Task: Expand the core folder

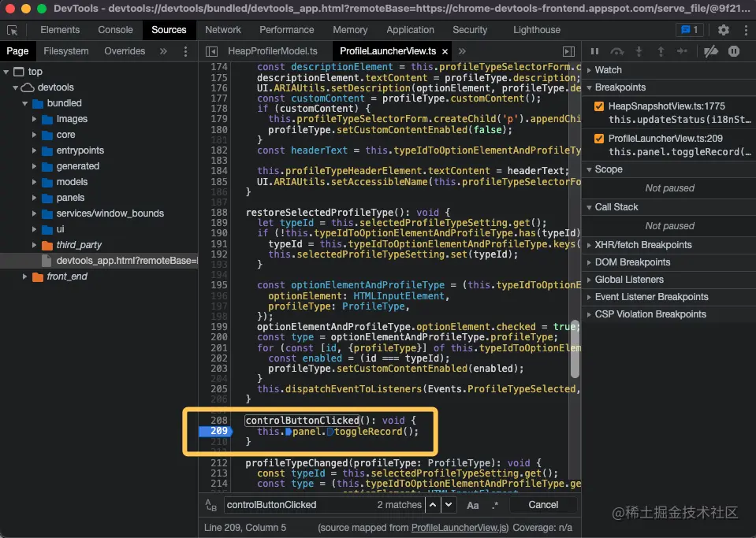Action: click(34, 135)
